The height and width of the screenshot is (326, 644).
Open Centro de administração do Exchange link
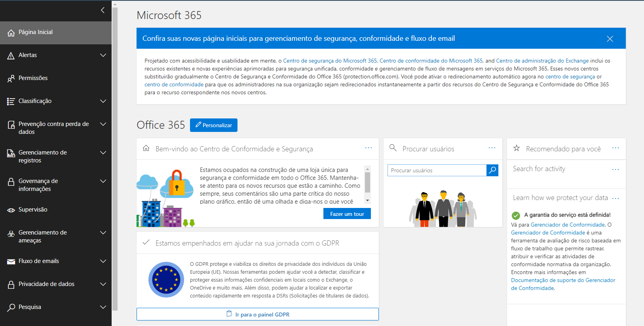pyautogui.click(x=542, y=61)
